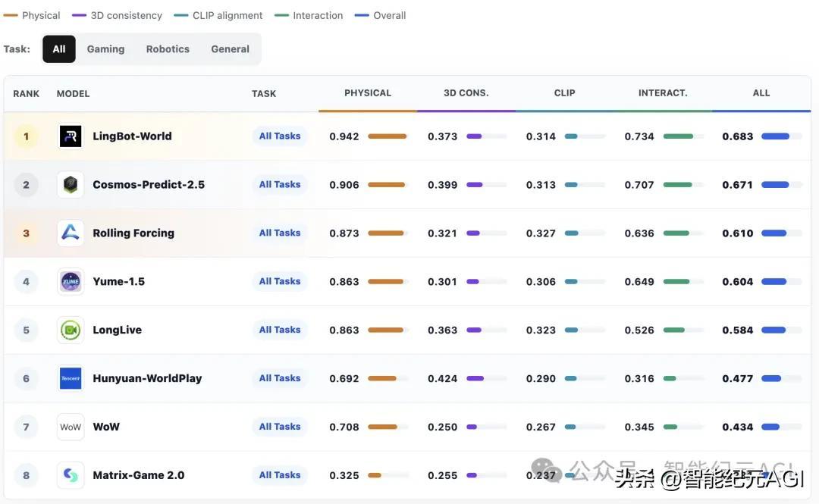This screenshot has height=504, width=819.
Task: Open the LongLive model name
Action: click(117, 330)
